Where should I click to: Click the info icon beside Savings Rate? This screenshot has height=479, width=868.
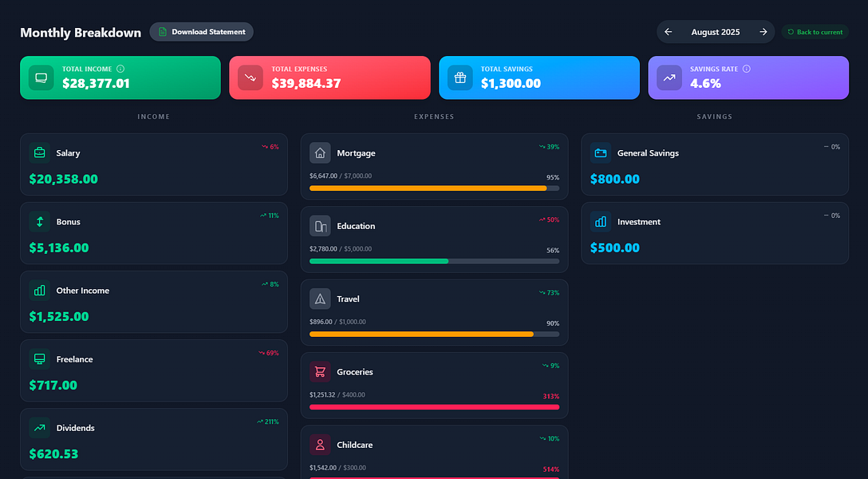click(746, 69)
